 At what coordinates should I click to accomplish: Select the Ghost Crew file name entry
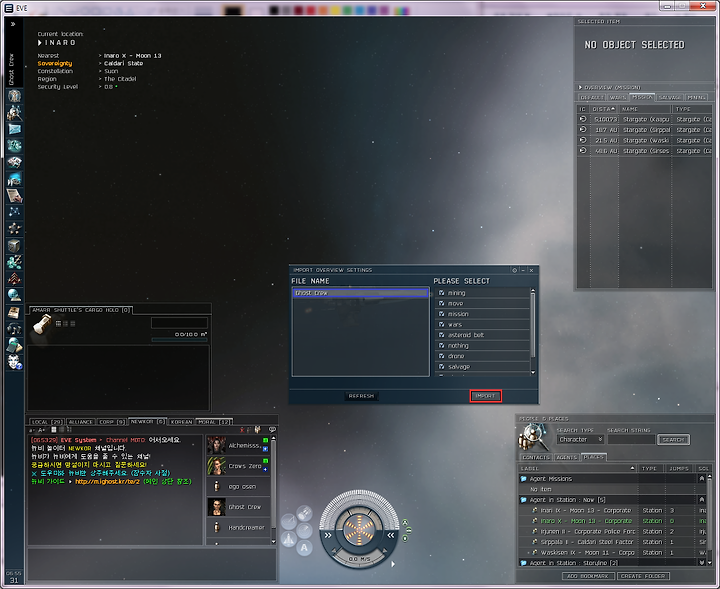(x=360, y=293)
